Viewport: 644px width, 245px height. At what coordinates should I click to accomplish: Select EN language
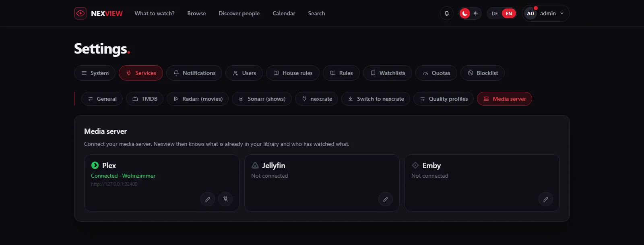coord(509,13)
